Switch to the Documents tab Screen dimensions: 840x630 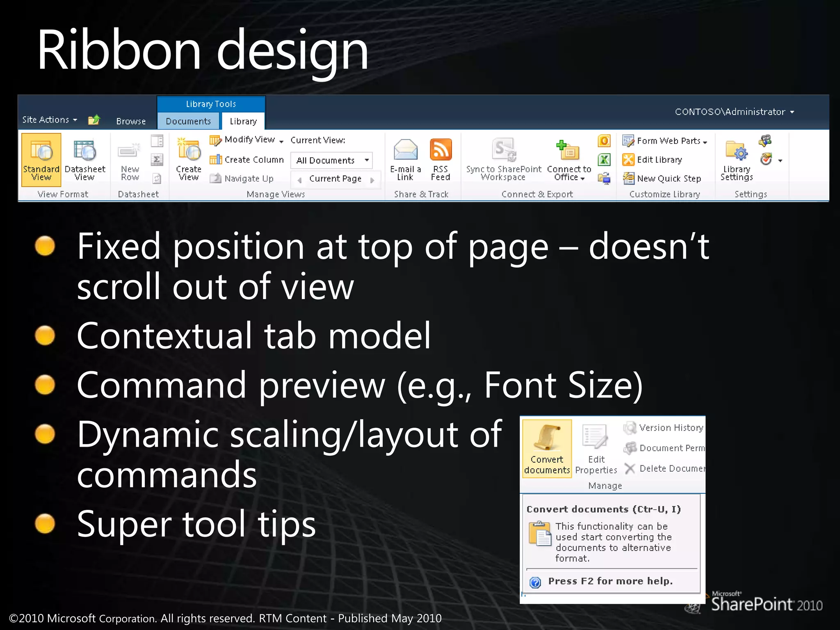click(x=188, y=121)
